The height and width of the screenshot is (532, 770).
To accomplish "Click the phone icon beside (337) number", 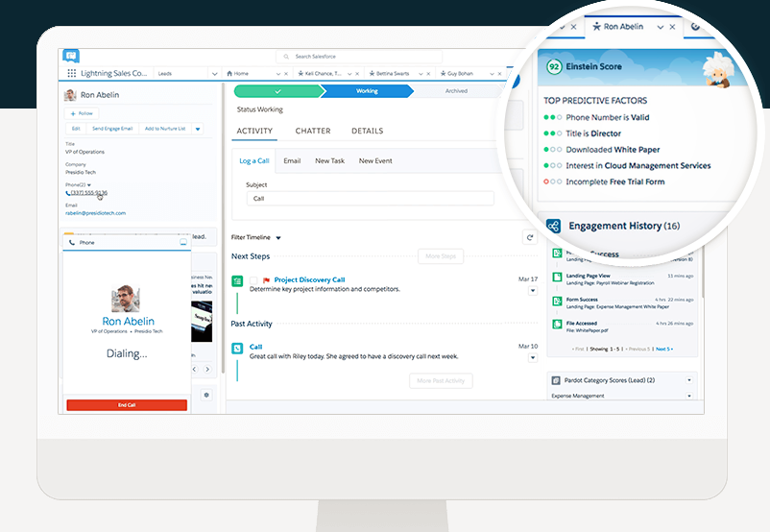I will click(68, 193).
